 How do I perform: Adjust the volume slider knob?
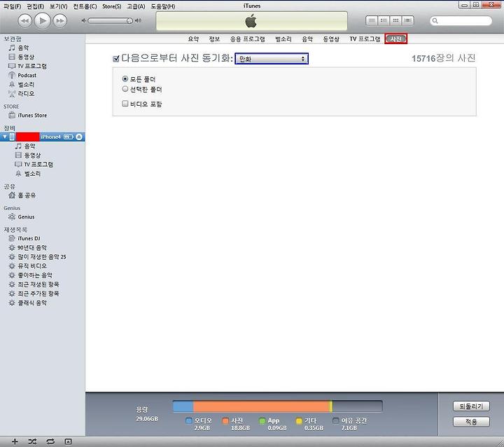coord(129,20)
